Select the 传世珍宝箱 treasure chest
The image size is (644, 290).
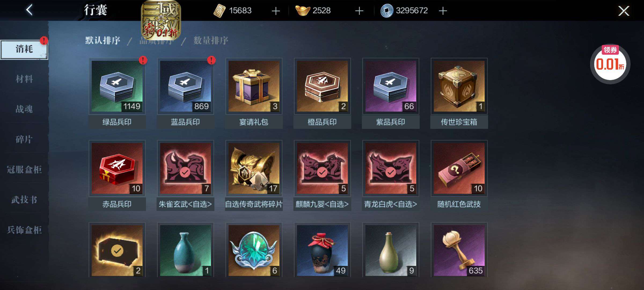tap(459, 86)
